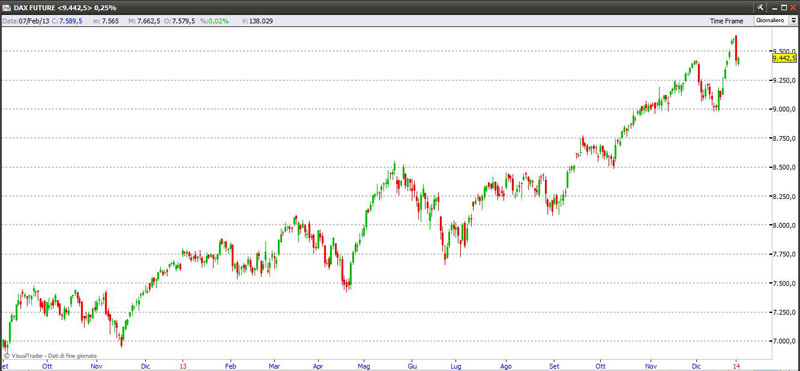Click the Nov label left of final Dic
This screenshot has width=800, height=371.
(650, 366)
